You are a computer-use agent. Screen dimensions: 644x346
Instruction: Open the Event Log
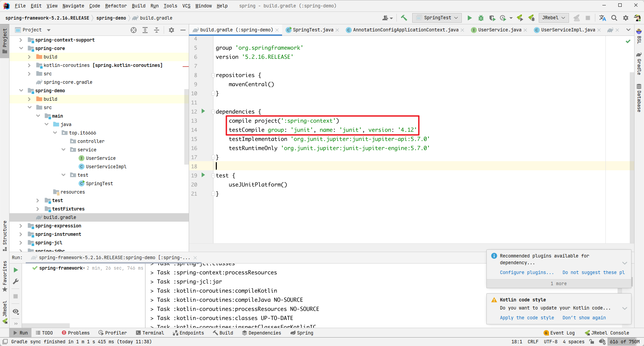559,333
